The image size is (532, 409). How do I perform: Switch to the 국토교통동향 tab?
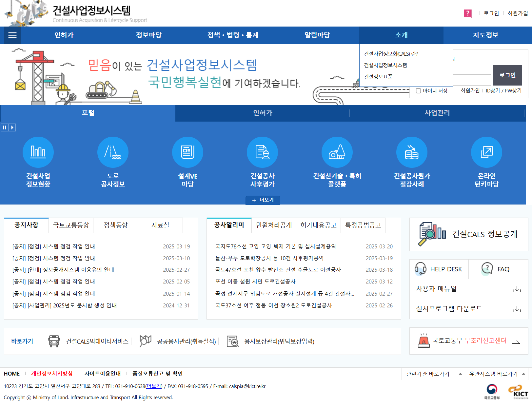coord(71,225)
